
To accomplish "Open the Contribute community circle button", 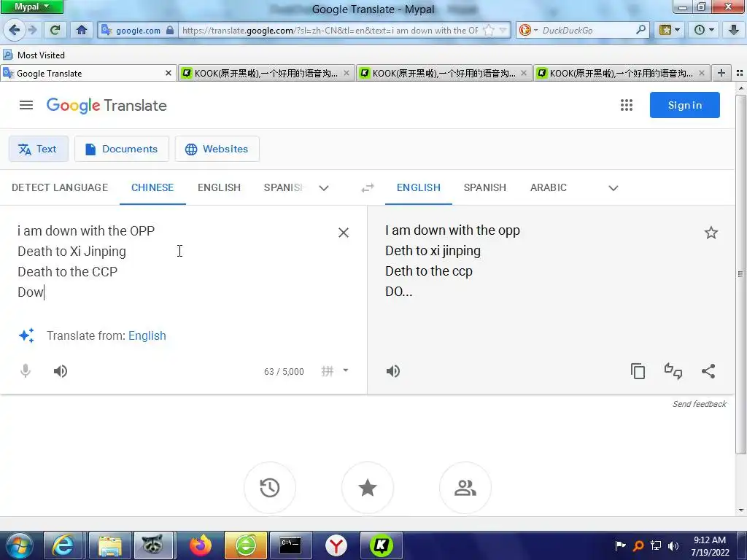I will click(x=465, y=488).
